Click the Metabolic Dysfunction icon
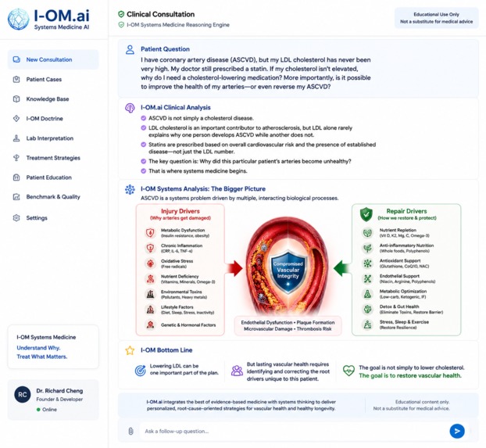 [150, 233]
